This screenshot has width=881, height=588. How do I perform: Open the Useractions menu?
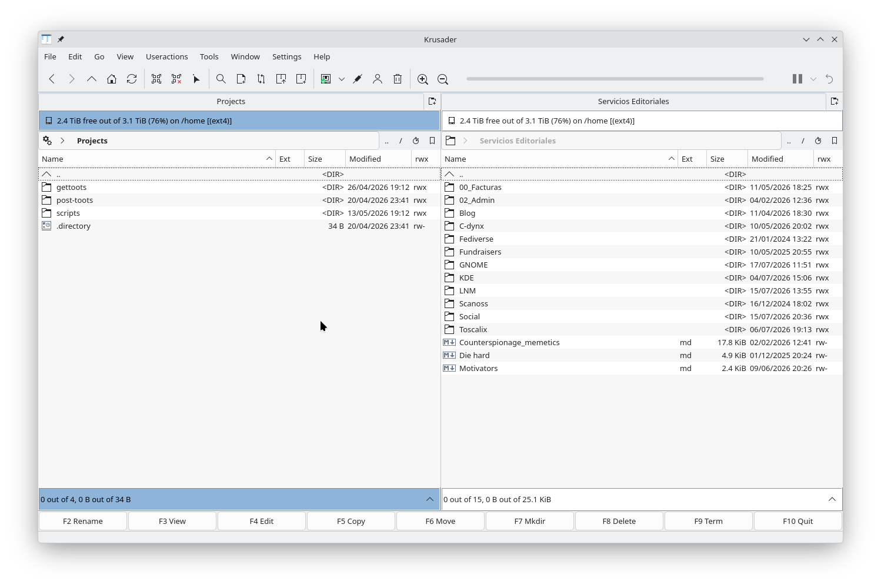pyautogui.click(x=167, y=56)
